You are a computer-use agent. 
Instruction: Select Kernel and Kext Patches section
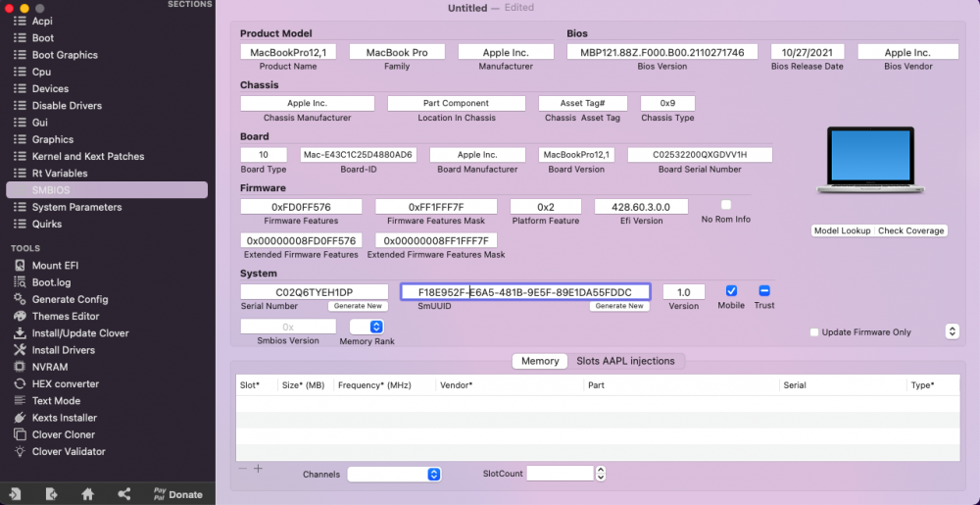click(88, 156)
